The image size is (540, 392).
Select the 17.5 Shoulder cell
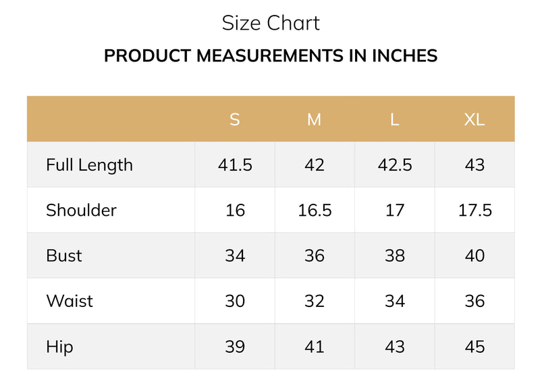coord(475,210)
